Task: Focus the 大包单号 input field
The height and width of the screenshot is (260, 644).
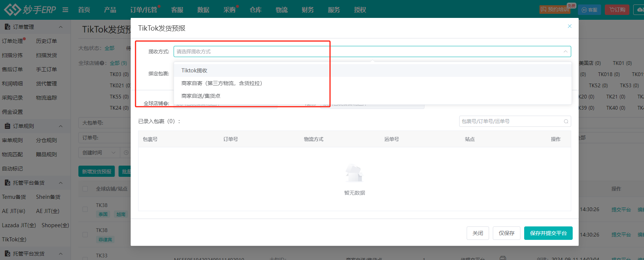Action: click(105, 123)
